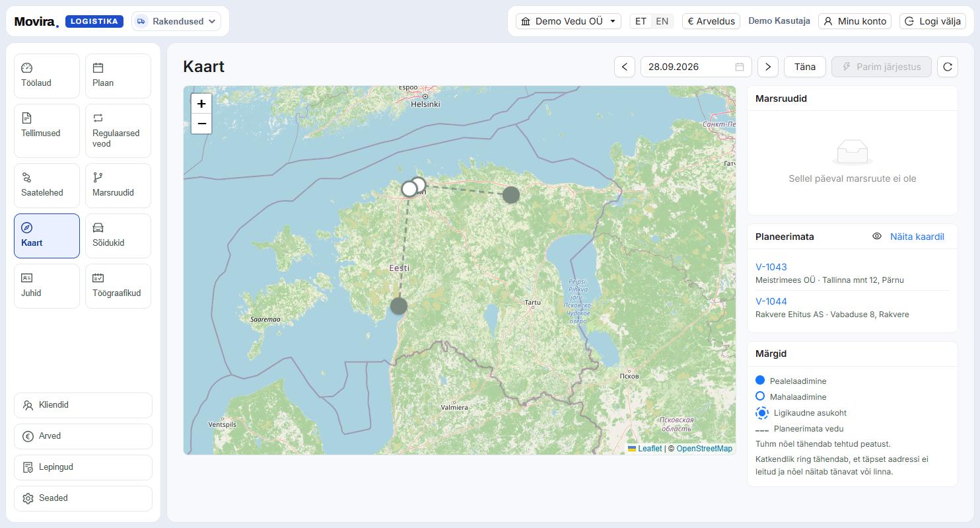Screen dimensions: 980x528
Task: Open the Sõidukid vehicles tile
Action: point(118,236)
